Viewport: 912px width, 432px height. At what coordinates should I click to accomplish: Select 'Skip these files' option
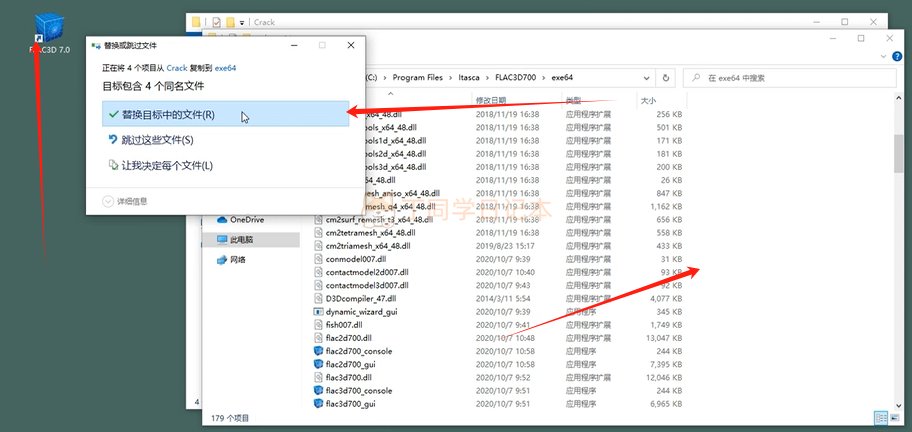pyautogui.click(x=157, y=140)
